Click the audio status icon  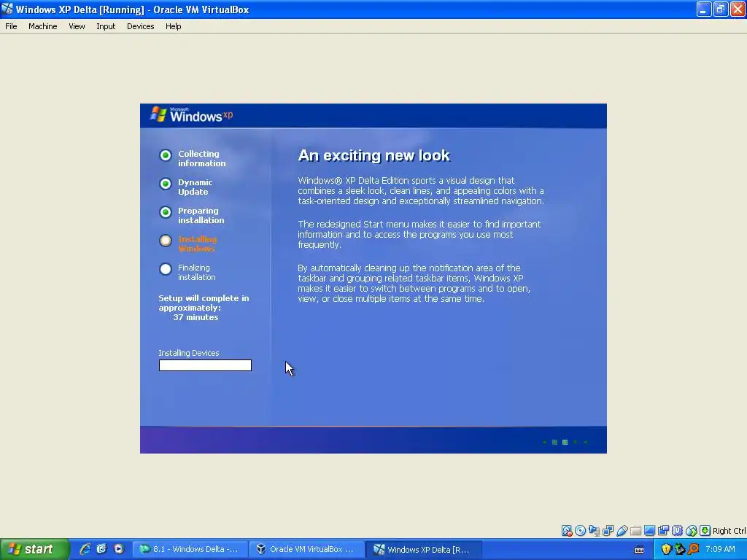pyautogui.click(x=594, y=531)
